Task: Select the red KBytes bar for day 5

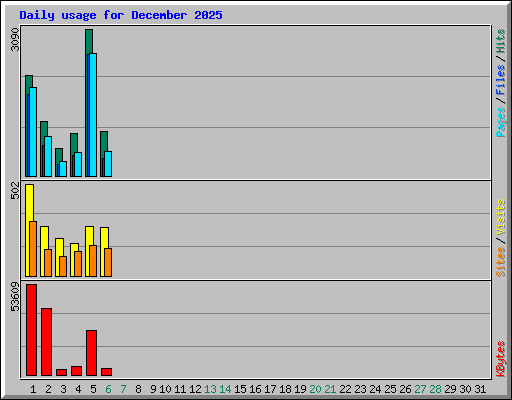Action: click(x=91, y=353)
